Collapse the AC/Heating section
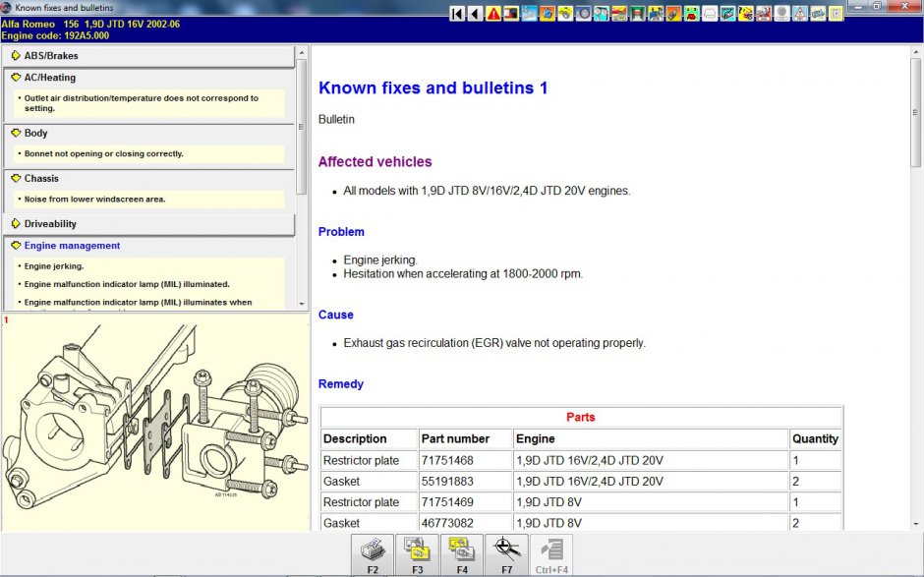 [49, 78]
